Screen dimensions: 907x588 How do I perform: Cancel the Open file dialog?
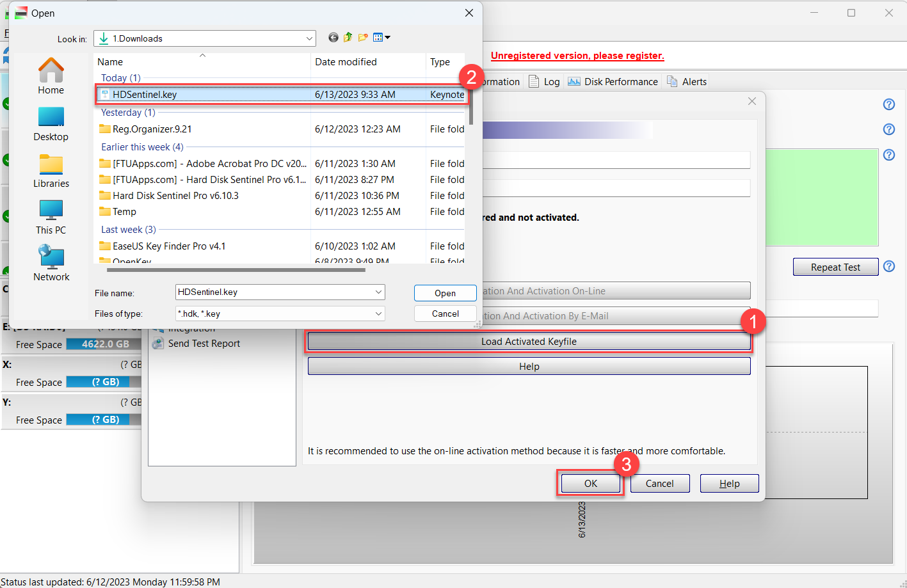[x=445, y=314]
